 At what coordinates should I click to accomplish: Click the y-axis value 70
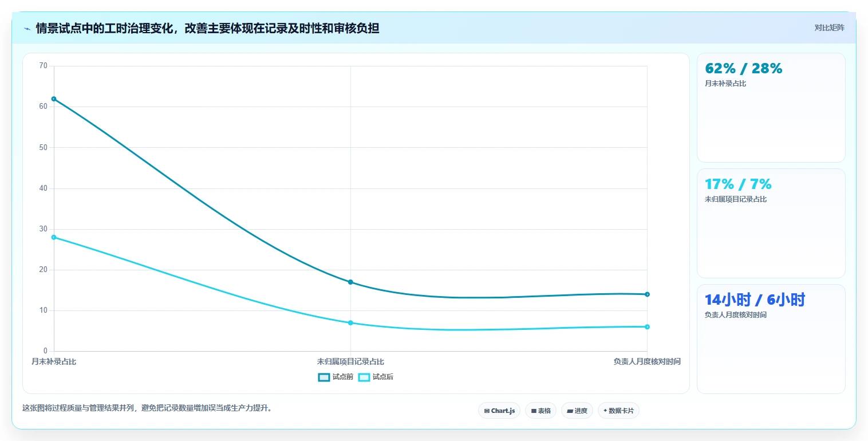coord(44,66)
